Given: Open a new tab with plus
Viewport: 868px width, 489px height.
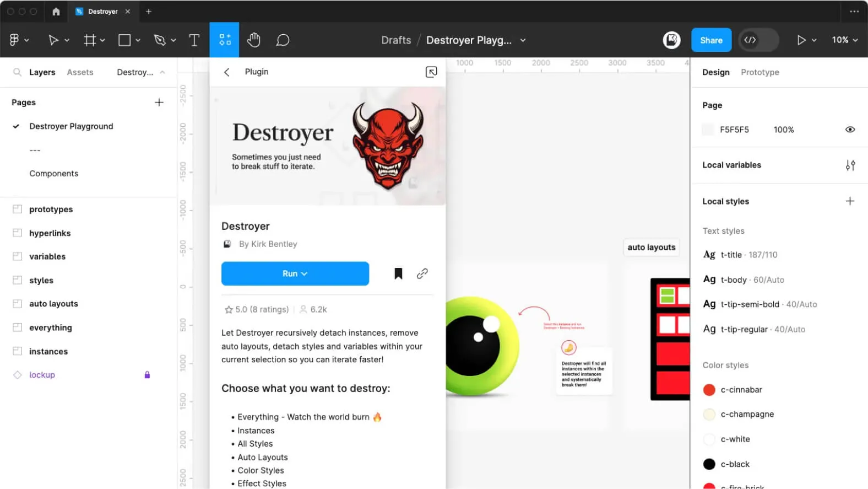Looking at the screenshot, I should point(148,11).
